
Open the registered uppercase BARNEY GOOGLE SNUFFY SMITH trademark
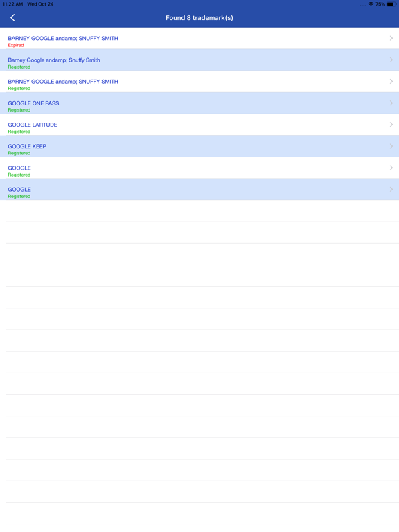pyautogui.click(x=199, y=82)
